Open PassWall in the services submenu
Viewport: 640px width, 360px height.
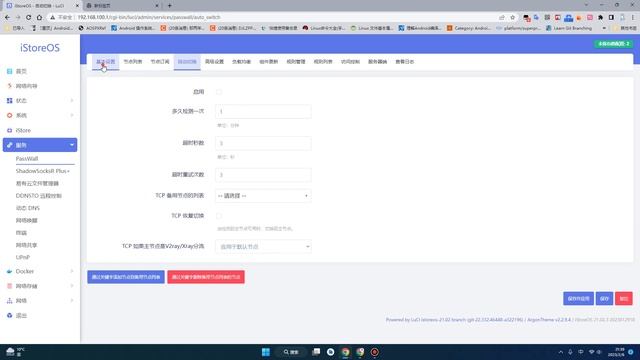point(27,158)
